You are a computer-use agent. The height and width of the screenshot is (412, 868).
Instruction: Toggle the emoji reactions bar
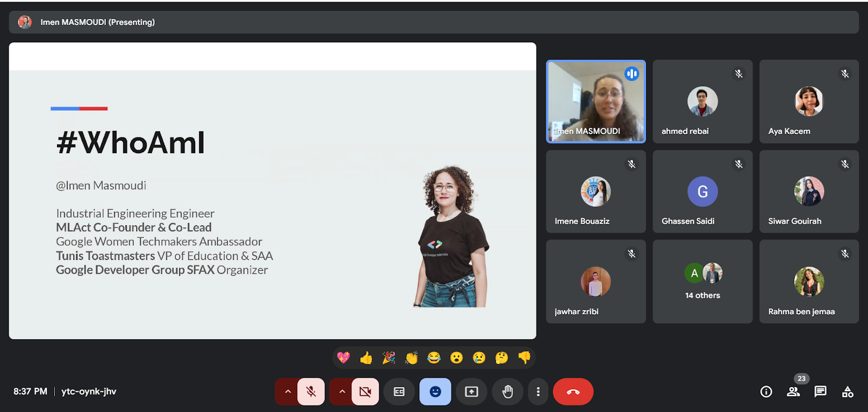(435, 391)
